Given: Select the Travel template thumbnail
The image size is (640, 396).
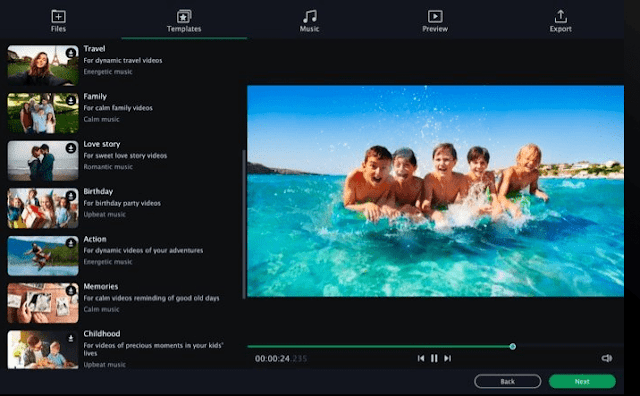Looking at the screenshot, I should pos(43,65).
